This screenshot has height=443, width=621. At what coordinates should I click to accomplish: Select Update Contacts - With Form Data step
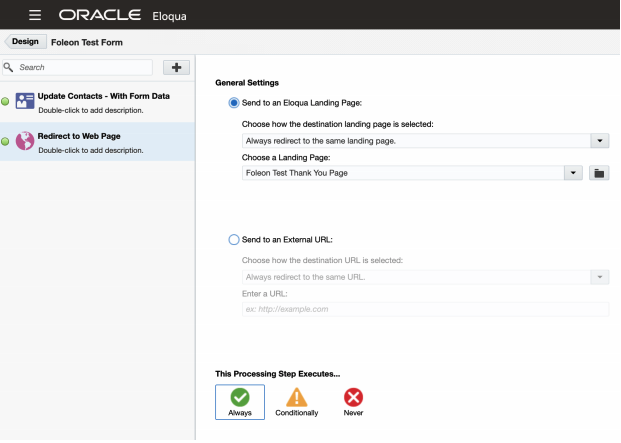click(x=103, y=96)
